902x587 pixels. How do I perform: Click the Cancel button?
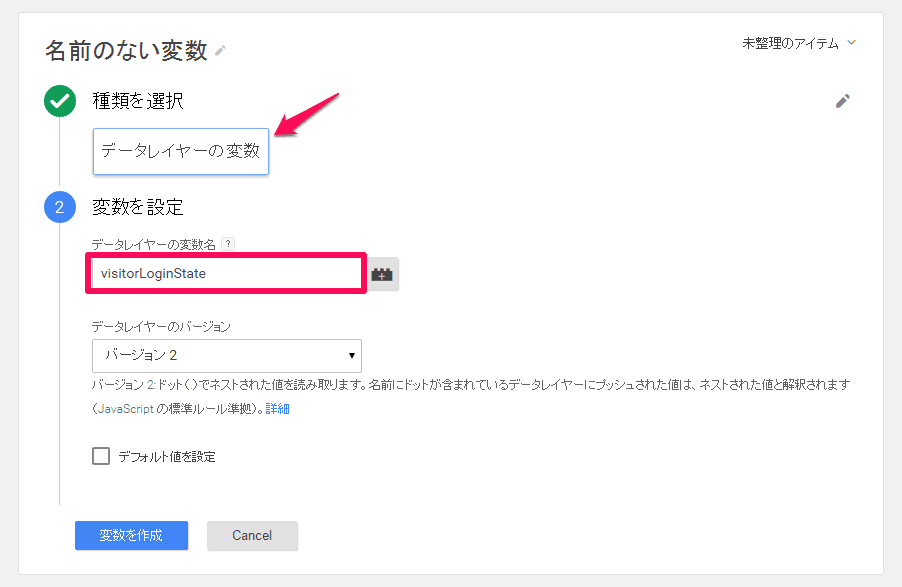point(252,536)
